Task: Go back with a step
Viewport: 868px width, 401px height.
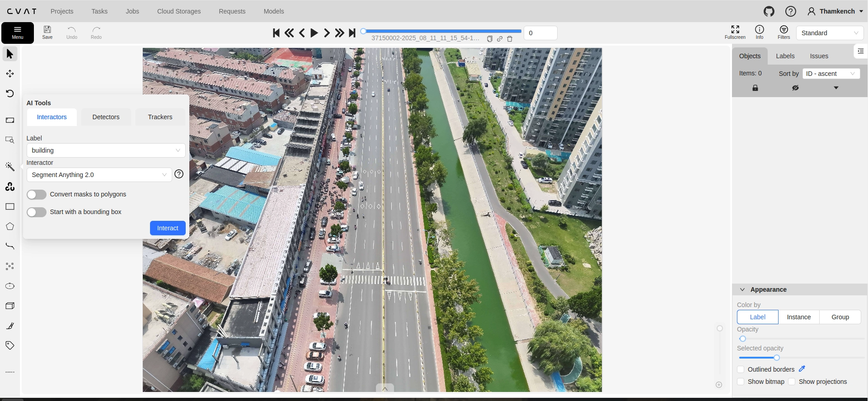Action: pos(289,33)
